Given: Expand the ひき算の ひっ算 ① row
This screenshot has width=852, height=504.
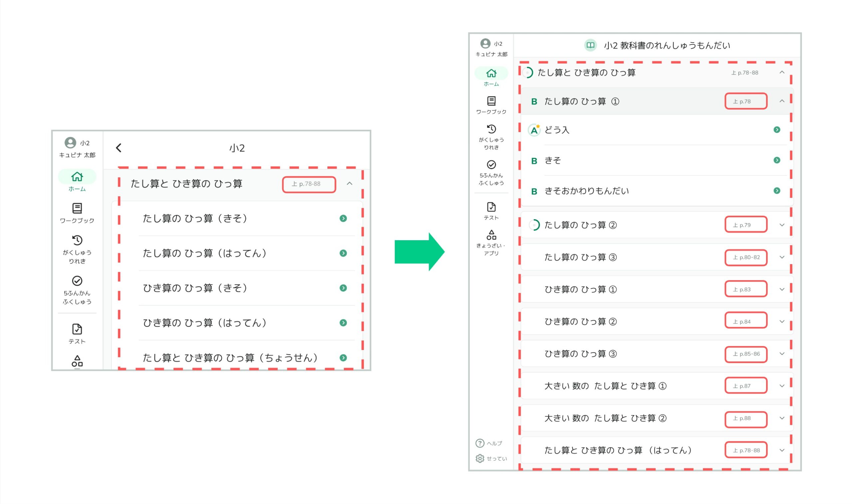Looking at the screenshot, I should [782, 289].
